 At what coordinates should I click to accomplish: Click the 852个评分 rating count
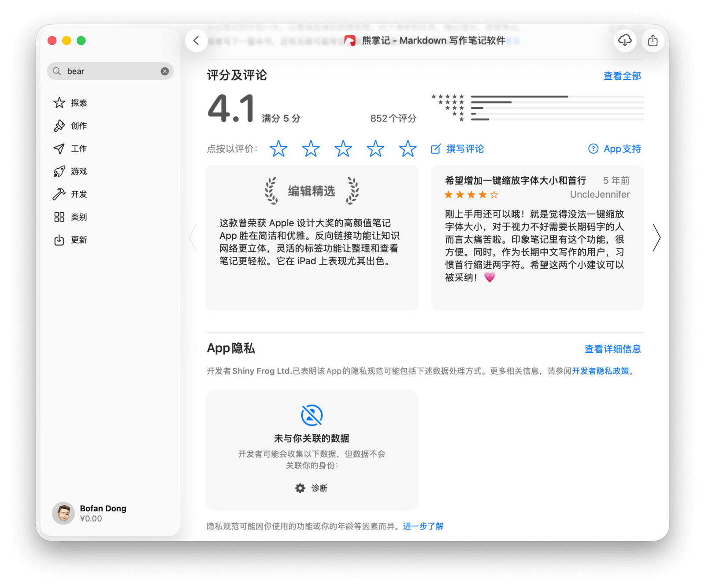393,118
